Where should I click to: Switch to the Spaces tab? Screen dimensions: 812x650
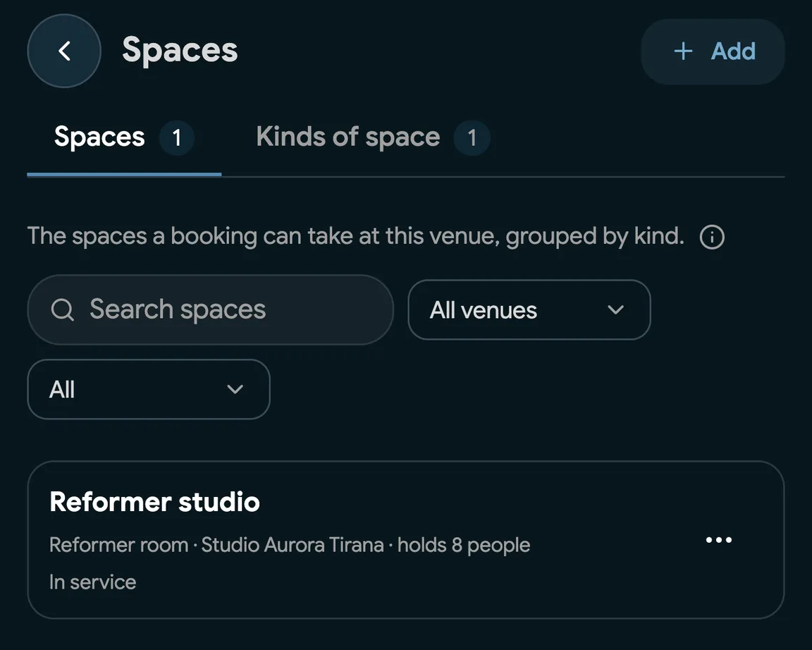coord(124,137)
